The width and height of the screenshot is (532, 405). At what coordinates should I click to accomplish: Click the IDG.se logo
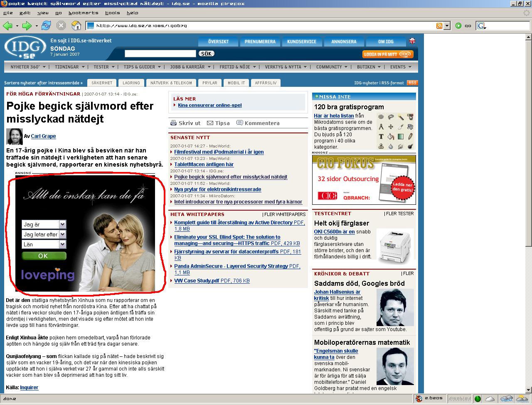tap(25, 48)
